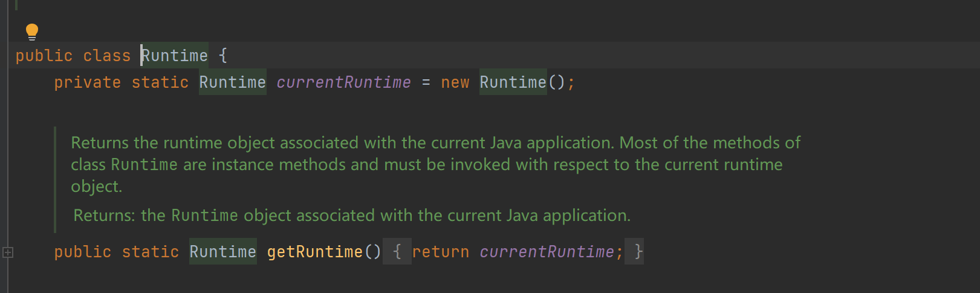Expand the folded getRuntime method in gutter
This screenshot has width=980, height=293.
(8, 252)
